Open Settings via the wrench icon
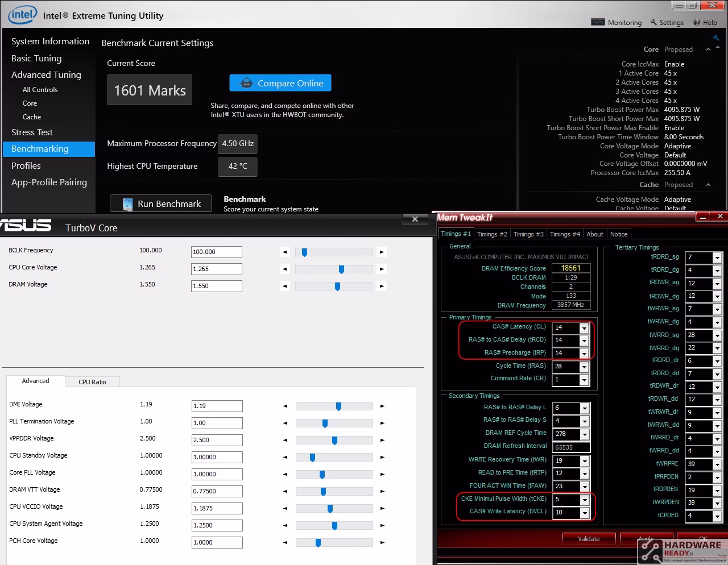This screenshot has width=728, height=565. pyautogui.click(x=653, y=23)
